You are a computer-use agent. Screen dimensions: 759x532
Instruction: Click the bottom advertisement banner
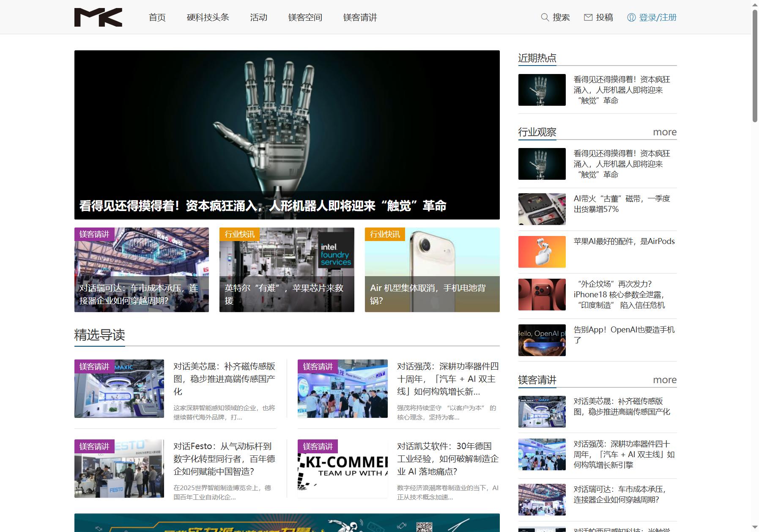tap(287, 523)
